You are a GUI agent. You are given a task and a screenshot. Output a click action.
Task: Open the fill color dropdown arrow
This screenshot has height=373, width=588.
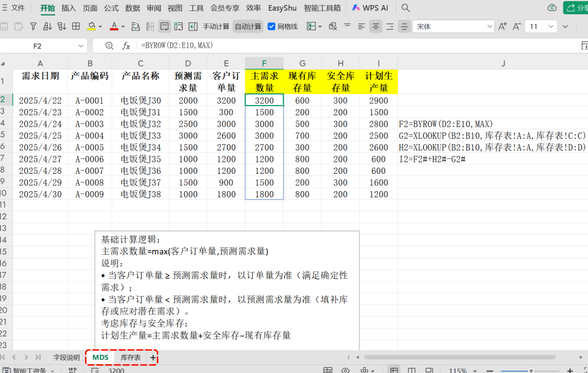pos(100,26)
